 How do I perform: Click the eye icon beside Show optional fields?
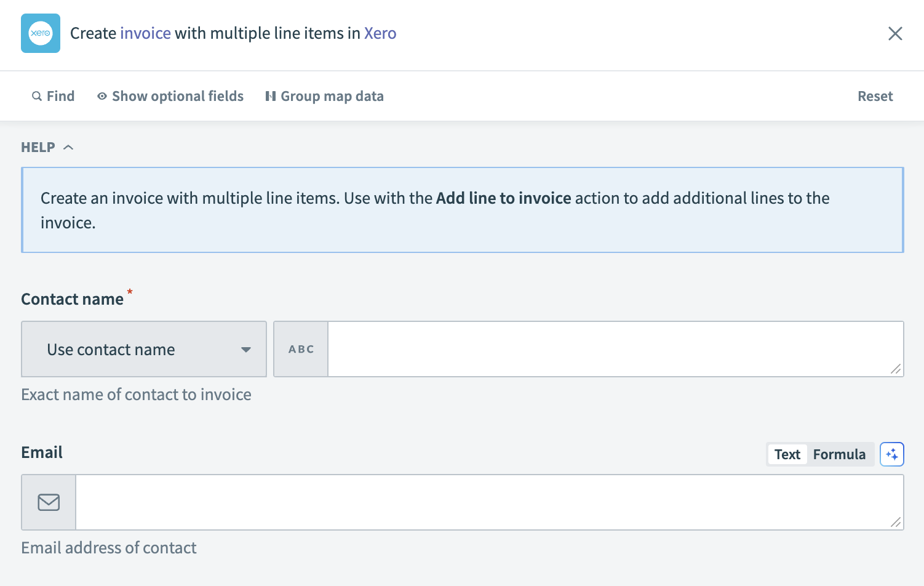102,96
